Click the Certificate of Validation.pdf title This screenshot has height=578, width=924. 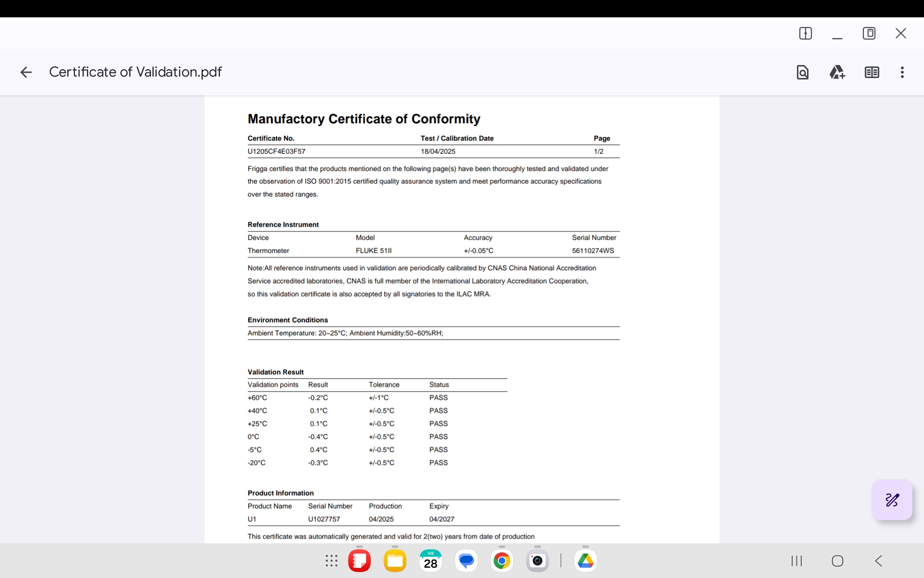pyautogui.click(x=135, y=72)
